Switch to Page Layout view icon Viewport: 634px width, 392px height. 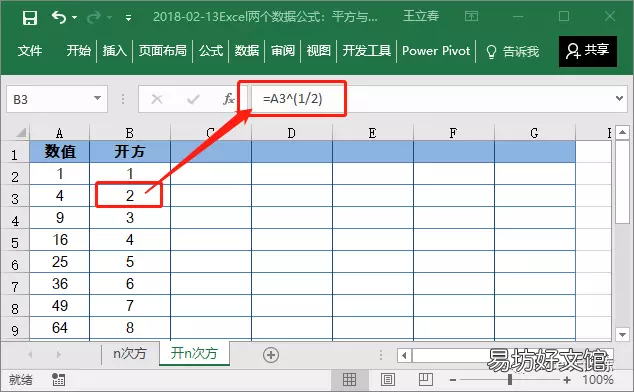(x=388, y=379)
